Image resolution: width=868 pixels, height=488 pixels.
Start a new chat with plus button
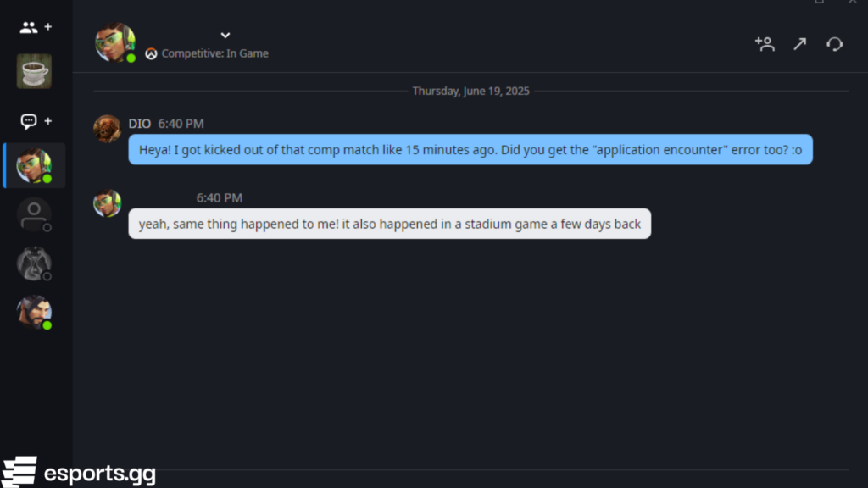[x=48, y=121]
